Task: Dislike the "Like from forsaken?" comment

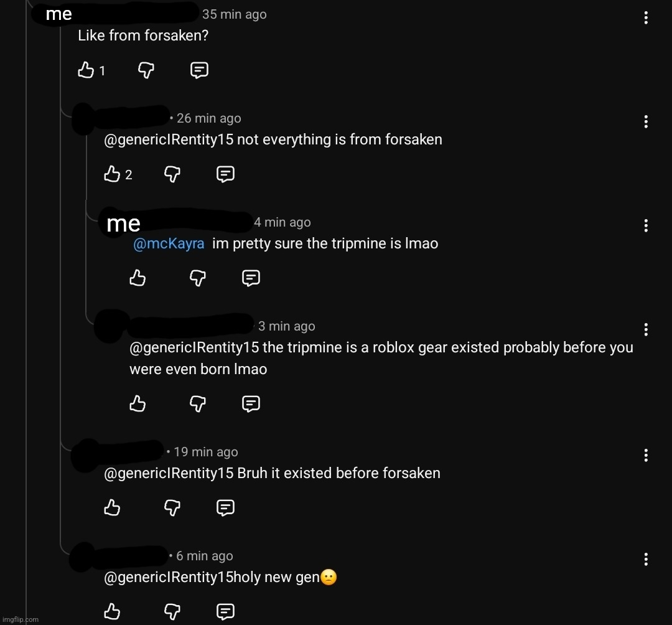Action: pos(146,70)
